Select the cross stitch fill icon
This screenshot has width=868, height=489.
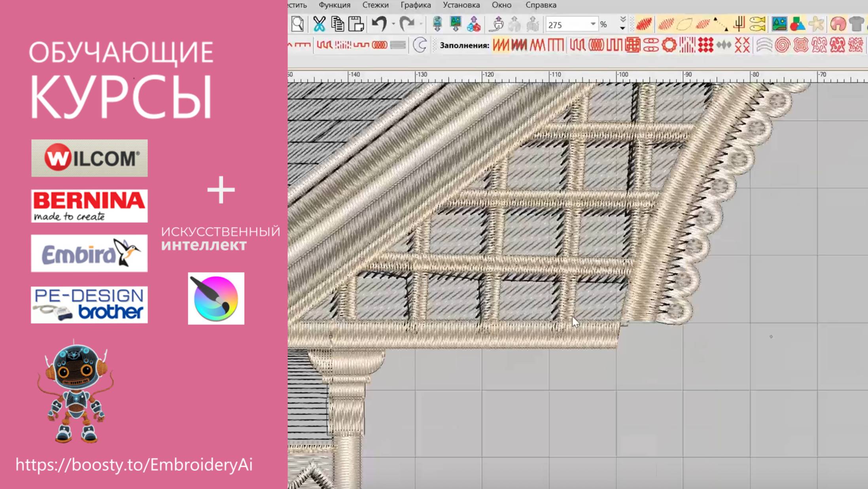tap(742, 45)
